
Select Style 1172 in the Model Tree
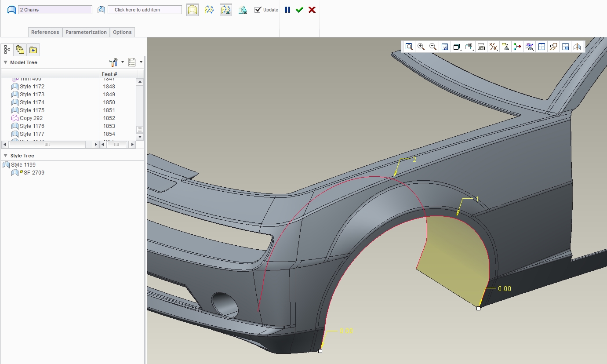coord(32,87)
